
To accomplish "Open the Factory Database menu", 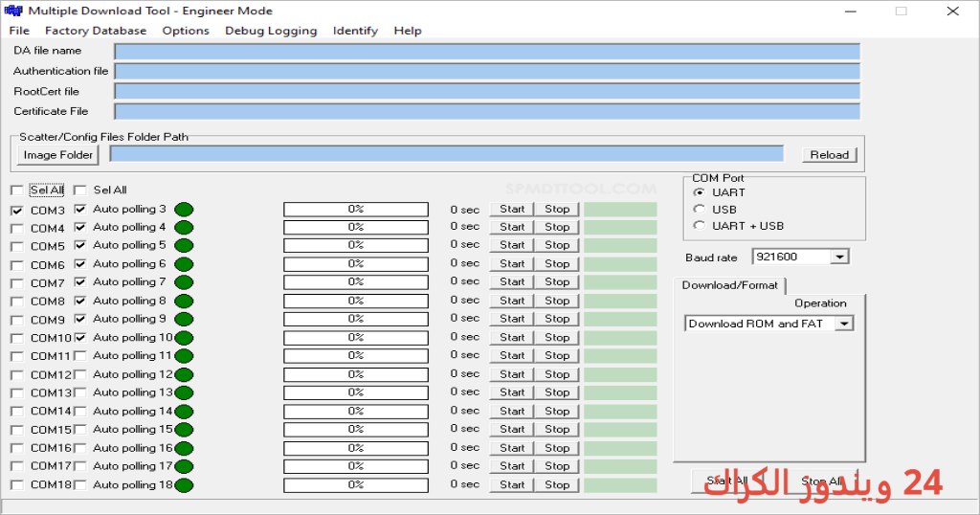I will (x=96, y=31).
